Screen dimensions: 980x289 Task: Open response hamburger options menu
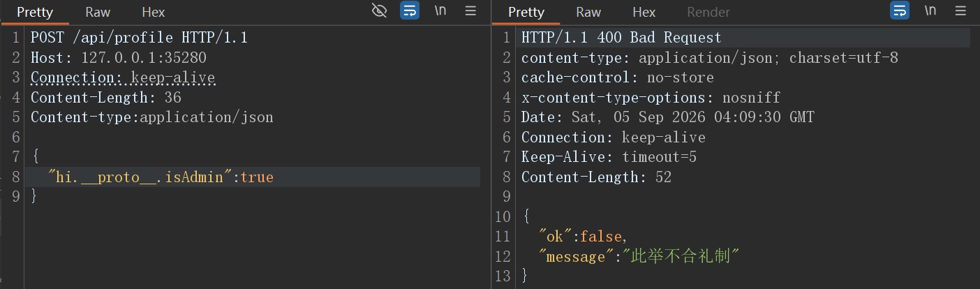coord(960,10)
